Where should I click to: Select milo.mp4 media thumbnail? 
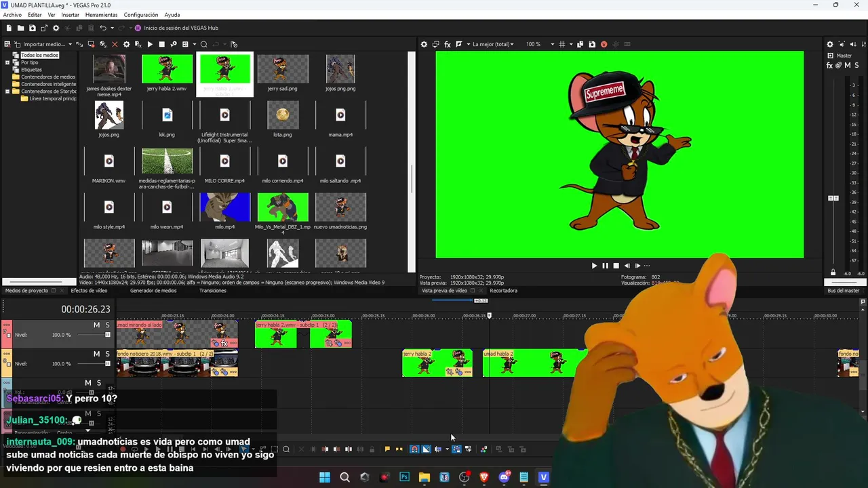click(x=224, y=207)
